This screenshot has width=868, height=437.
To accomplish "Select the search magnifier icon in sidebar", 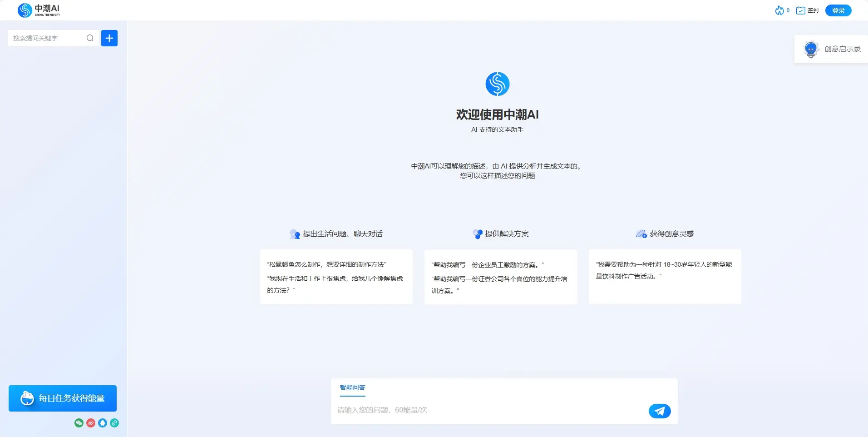I will (x=90, y=38).
